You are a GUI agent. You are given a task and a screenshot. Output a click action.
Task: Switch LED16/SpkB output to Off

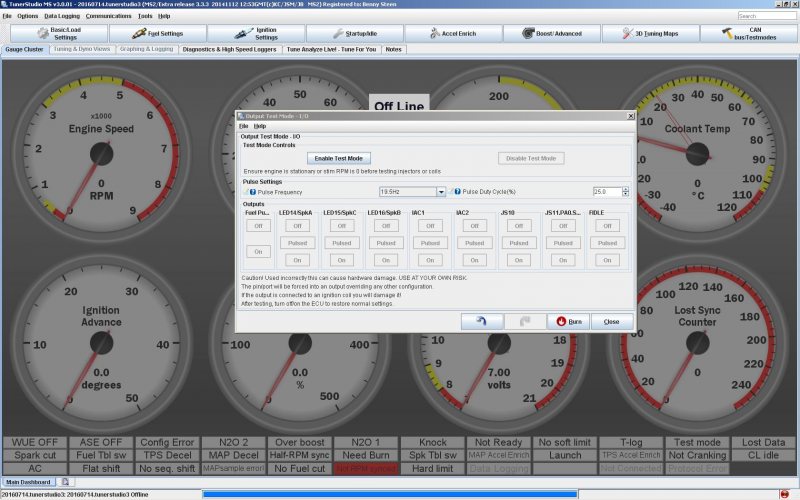click(x=386, y=226)
